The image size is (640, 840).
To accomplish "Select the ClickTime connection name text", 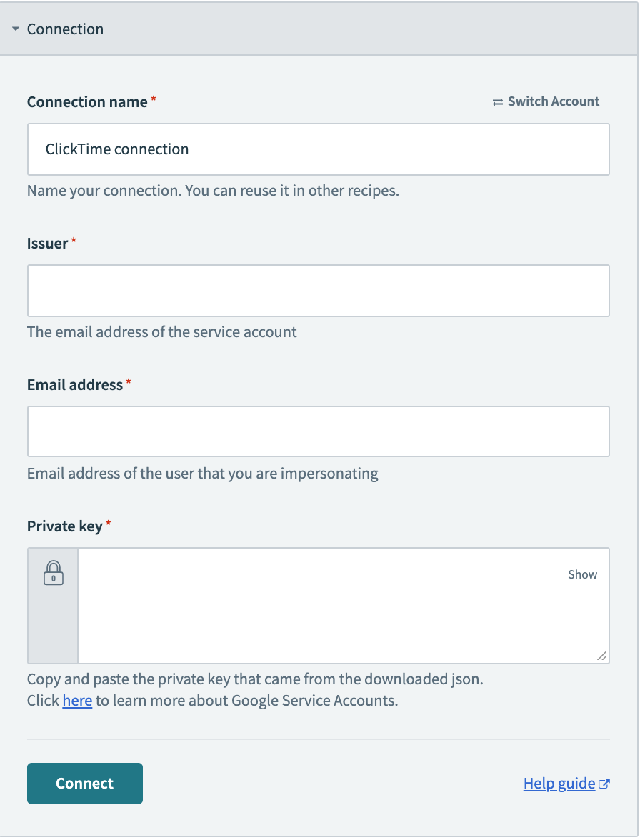I will [116, 149].
